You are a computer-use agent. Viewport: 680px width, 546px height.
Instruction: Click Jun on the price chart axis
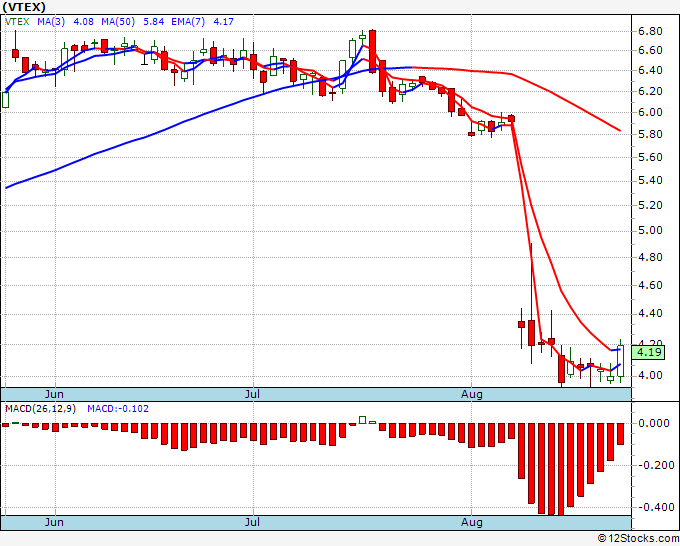pos(54,394)
